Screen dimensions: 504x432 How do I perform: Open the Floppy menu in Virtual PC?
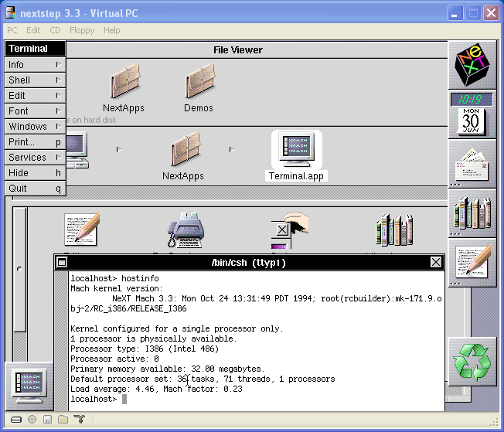point(82,30)
